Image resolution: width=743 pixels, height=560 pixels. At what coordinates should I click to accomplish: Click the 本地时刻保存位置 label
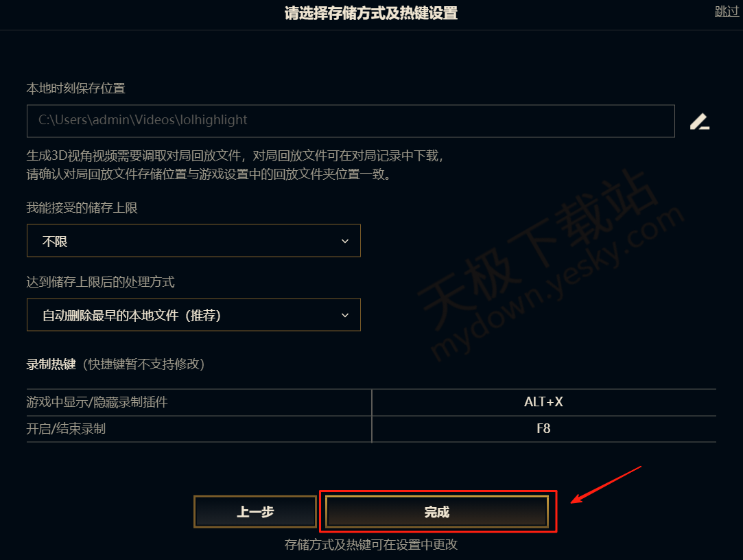(76, 89)
